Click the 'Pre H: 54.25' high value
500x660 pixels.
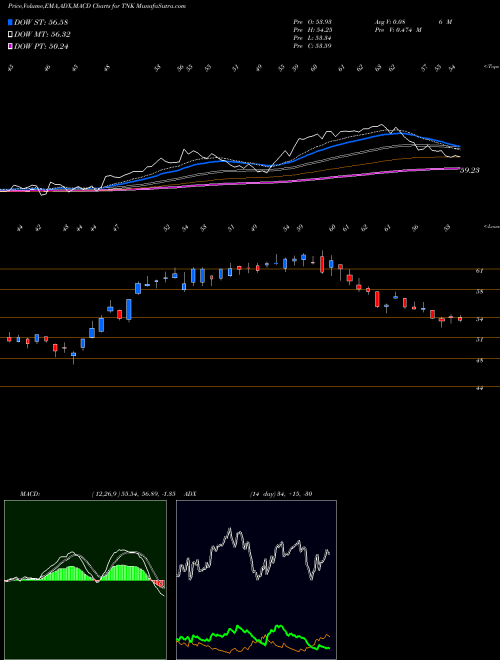313,30
